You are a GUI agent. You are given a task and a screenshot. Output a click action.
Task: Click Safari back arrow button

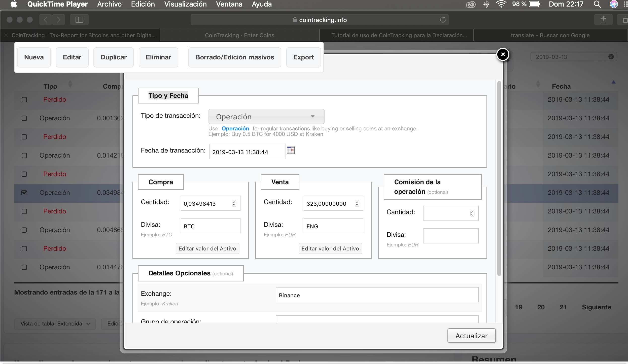(46, 20)
